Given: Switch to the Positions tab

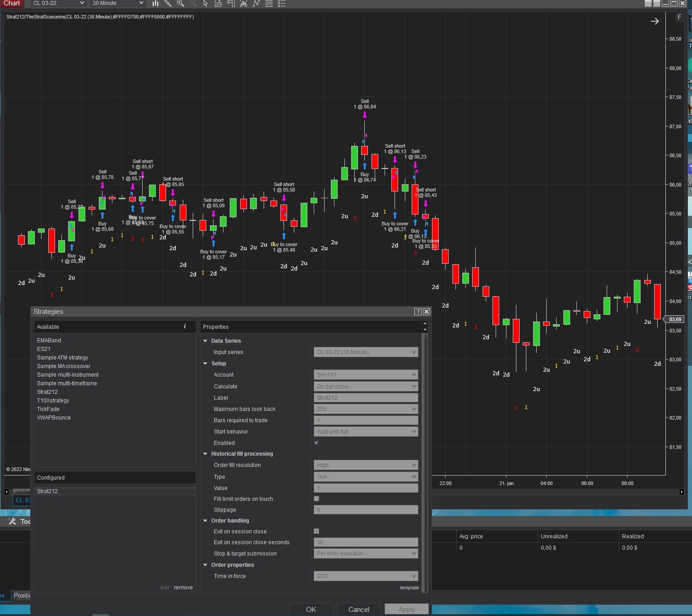Looking at the screenshot, I should [21, 595].
